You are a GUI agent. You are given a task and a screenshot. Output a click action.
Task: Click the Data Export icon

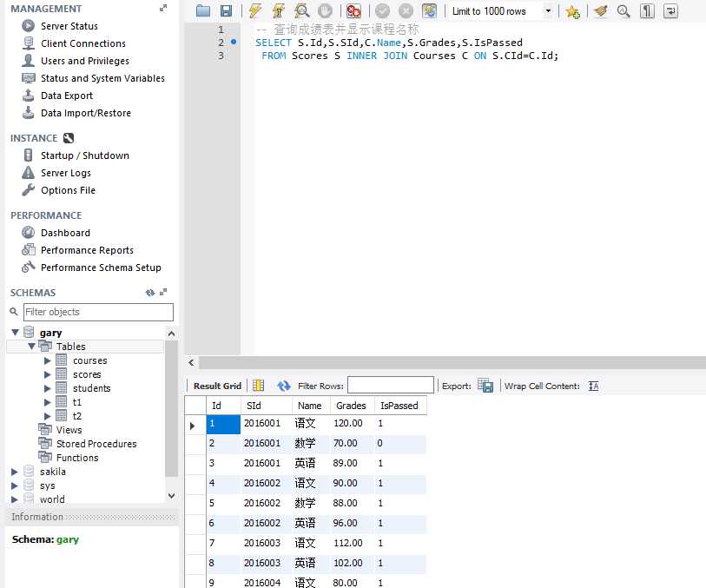click(x=28, y=95)
